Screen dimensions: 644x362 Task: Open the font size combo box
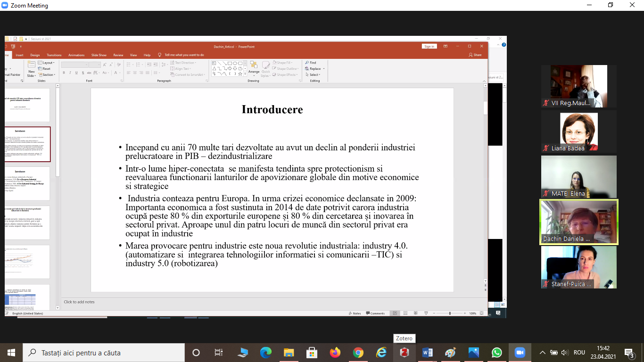(x=95, y=65)
